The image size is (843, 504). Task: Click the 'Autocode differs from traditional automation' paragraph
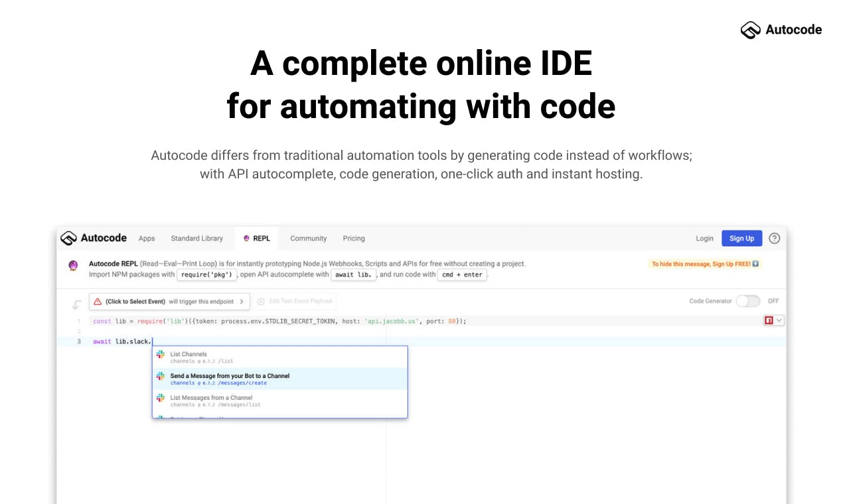click(x=421, y=165)
